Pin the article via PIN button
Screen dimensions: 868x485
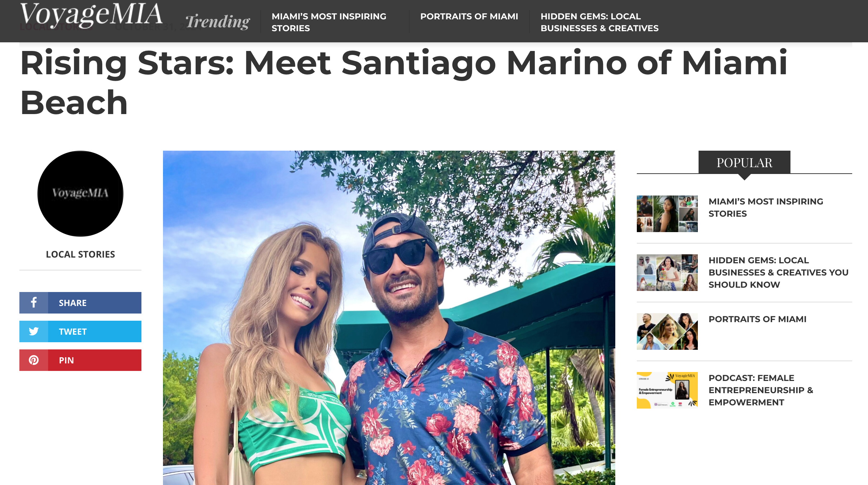coord(80,360)
